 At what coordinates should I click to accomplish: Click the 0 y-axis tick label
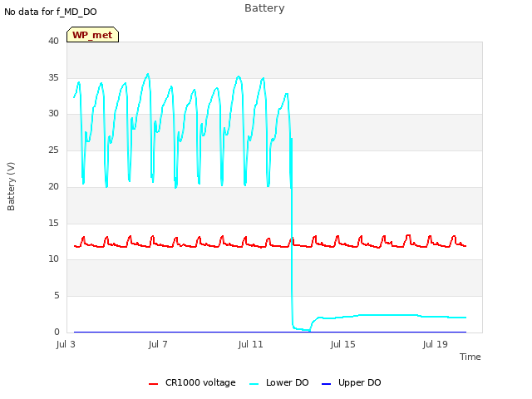click(57, 332)
